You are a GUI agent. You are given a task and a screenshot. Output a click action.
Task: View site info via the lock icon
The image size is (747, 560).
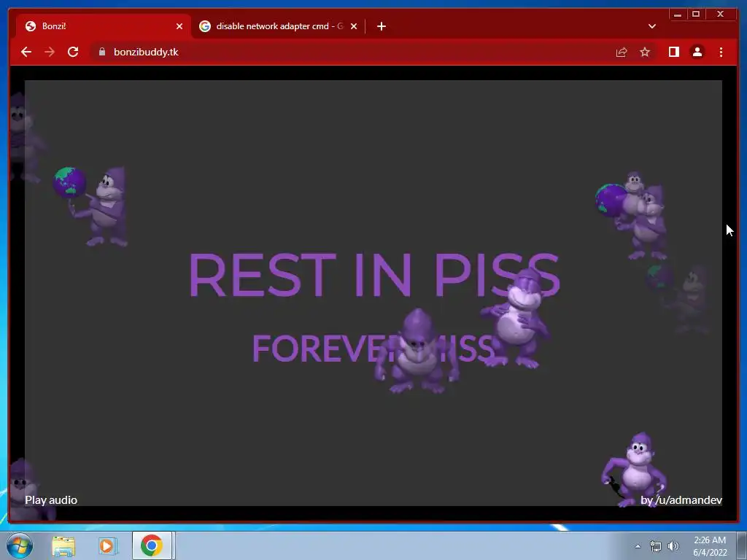pyautogui.click(x=102, y=52)
